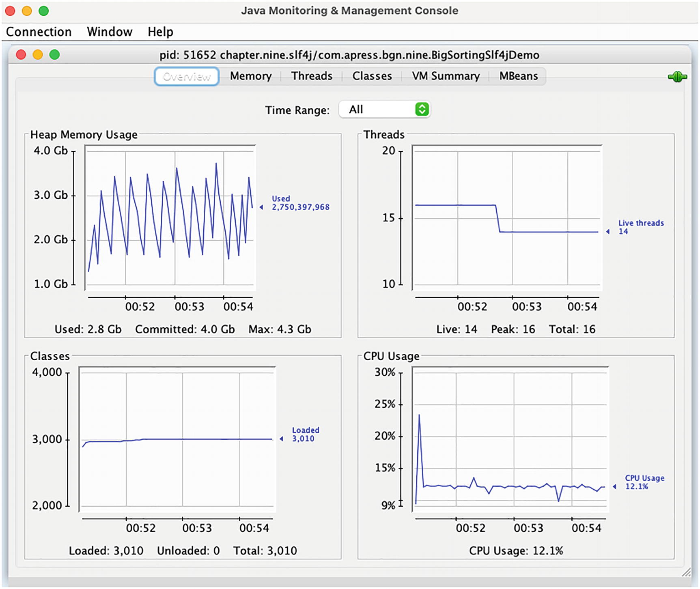Click the window resize grip corner
The image size is (700, 589).
(686, 572)
